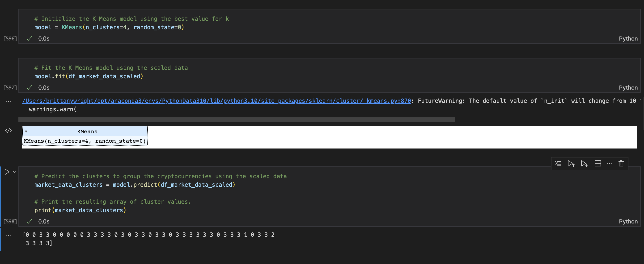Delete the cell using the trash icon
The height and width of the screenshot is (264, 644).
[621, 163]
